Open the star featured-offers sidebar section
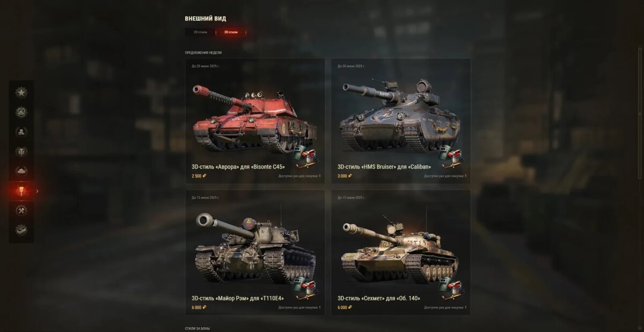 click(x=21, y=92)
